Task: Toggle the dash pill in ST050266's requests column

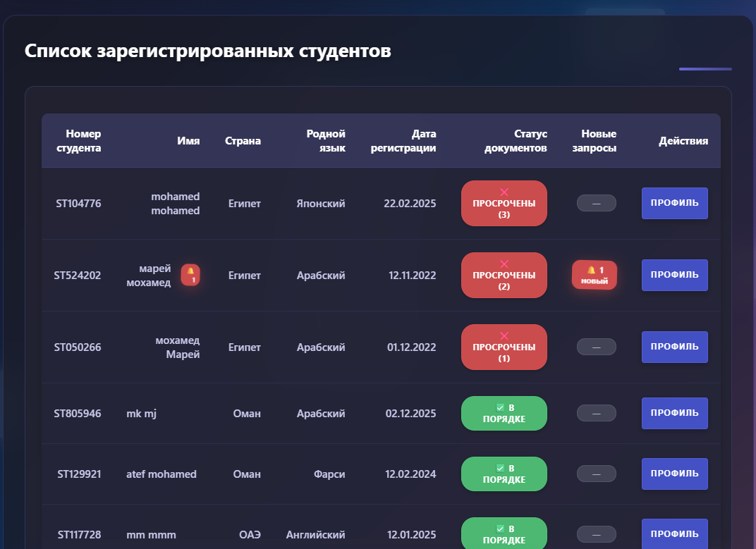Action: [x=596, y=346]
